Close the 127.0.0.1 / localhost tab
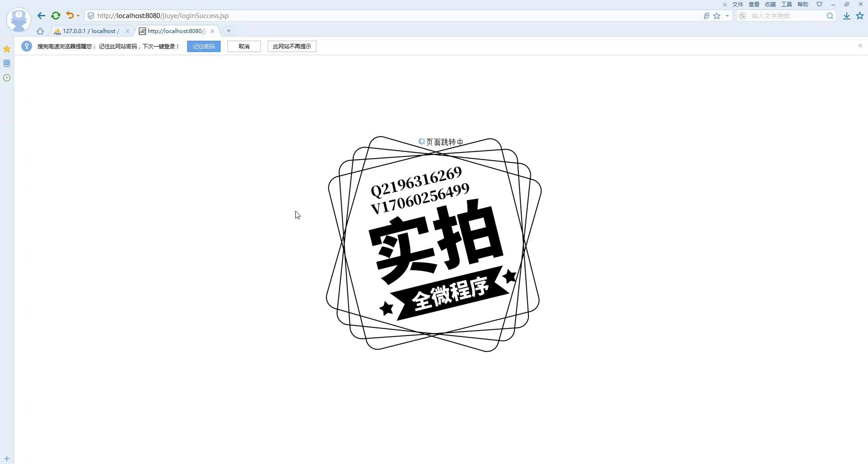Viewport: 868px width, 464px height. click(127, 31)
